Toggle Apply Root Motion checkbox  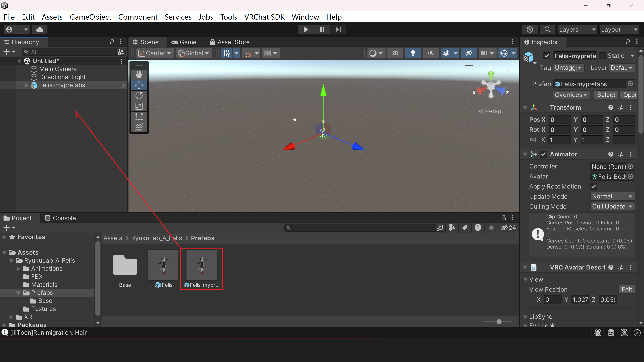pos(594,186)
